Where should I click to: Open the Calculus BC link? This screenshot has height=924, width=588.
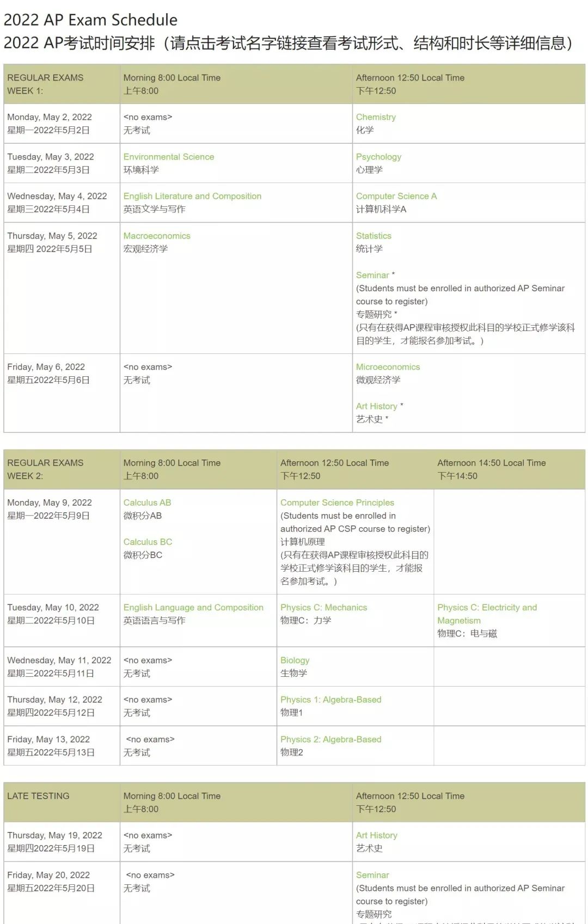coord(148,542)
